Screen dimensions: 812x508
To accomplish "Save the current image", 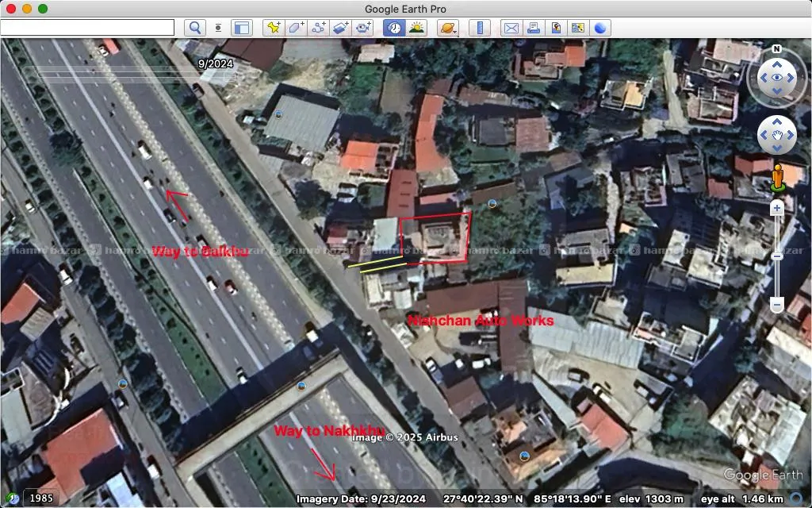I will pos(555,27).
